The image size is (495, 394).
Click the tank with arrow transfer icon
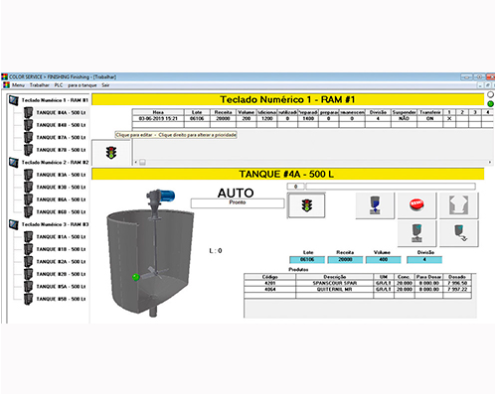tap(459, 233)
